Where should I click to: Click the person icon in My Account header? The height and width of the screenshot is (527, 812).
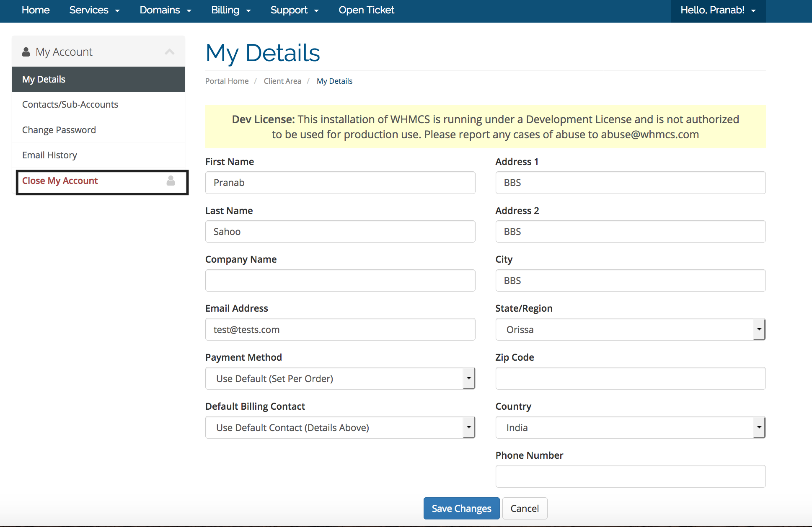click(26, 51)
